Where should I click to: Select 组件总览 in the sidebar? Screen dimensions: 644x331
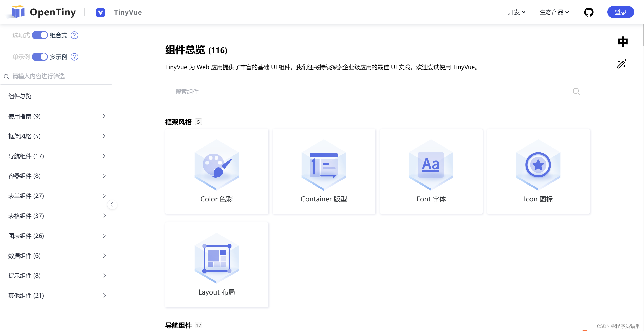pos(20,96)
